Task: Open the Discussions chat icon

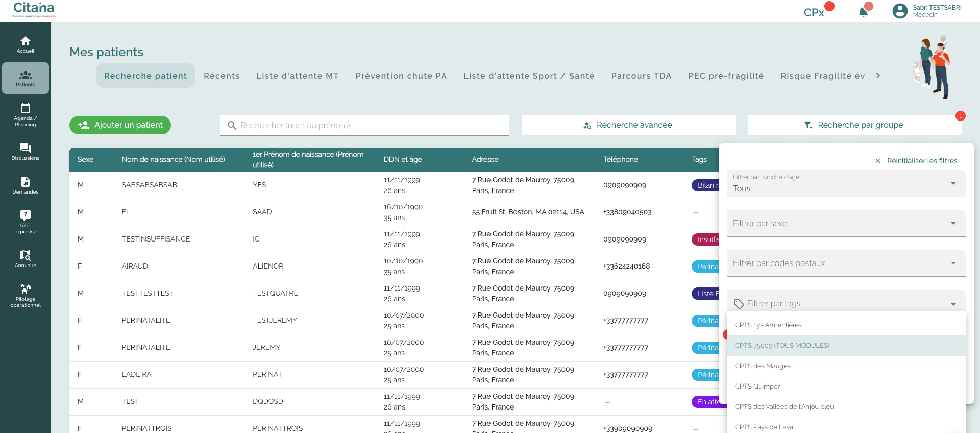Action: (26, 148)
